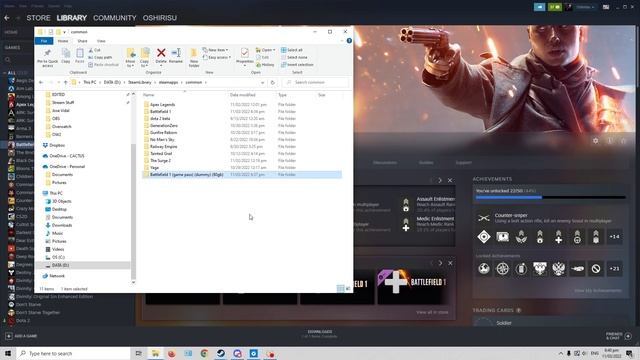Viewport: 640px width, 360px height.
Task: Click Select none in ribbon
Action: 294,57
